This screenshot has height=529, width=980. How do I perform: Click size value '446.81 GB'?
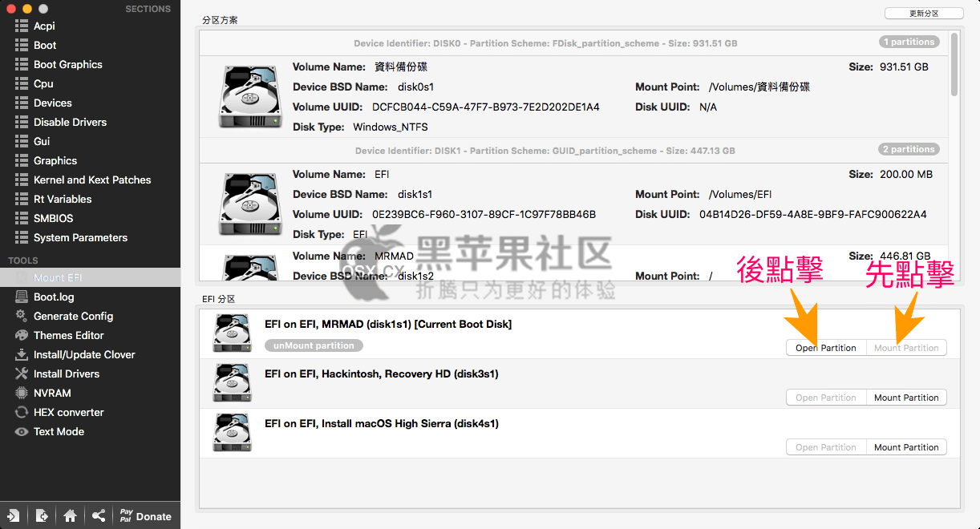click(905, 256)
